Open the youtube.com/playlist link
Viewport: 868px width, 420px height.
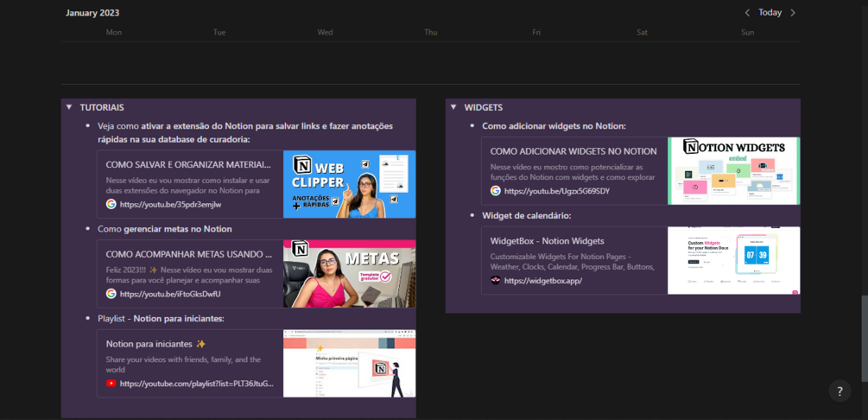click(197, 384)
